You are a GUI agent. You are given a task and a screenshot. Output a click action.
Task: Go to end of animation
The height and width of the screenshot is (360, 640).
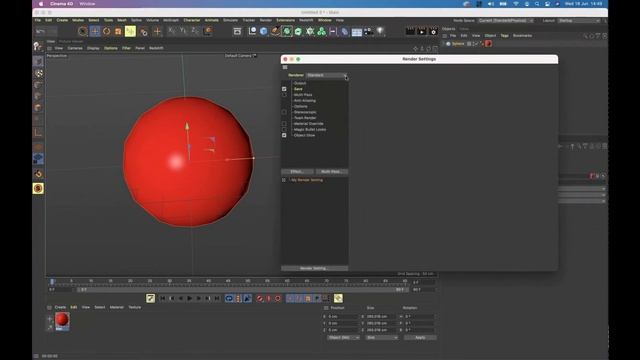[217, 298]
